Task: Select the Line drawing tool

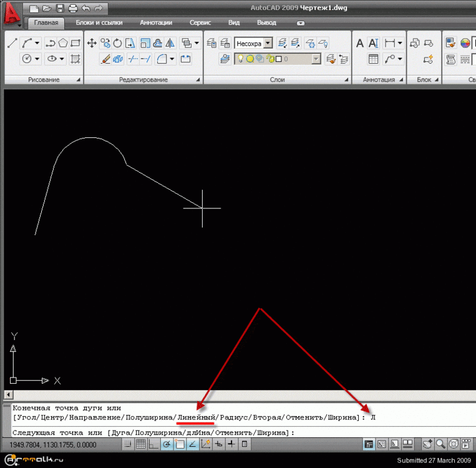Action: [x=11, y=43]
